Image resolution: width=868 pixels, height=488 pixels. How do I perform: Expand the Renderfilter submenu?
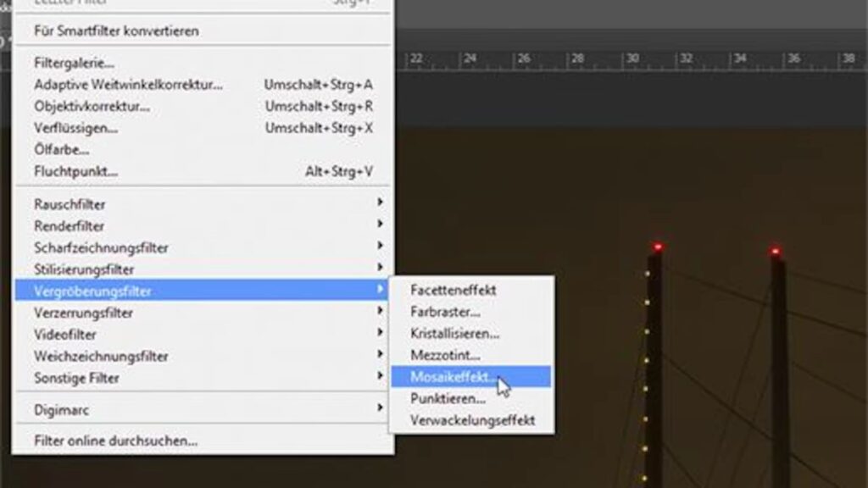(x=70, y=226)
